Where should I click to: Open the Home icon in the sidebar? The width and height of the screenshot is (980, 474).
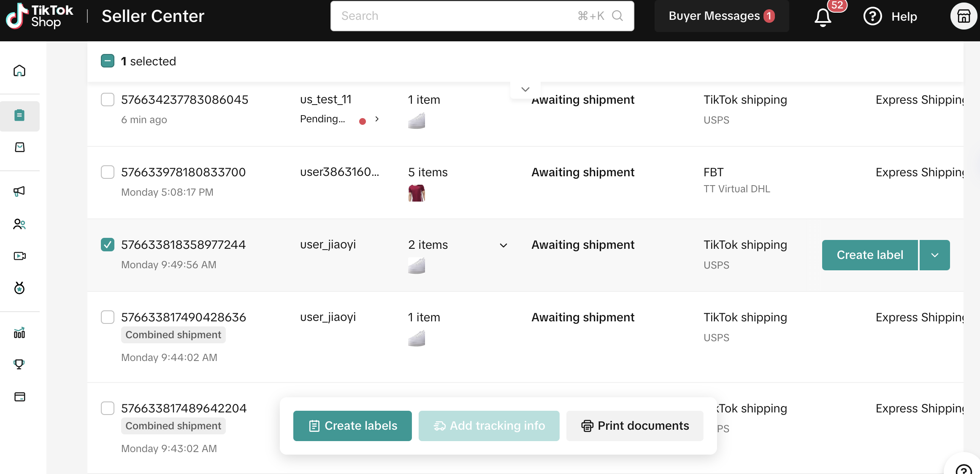pyautogui.click(x=19, y=70)
